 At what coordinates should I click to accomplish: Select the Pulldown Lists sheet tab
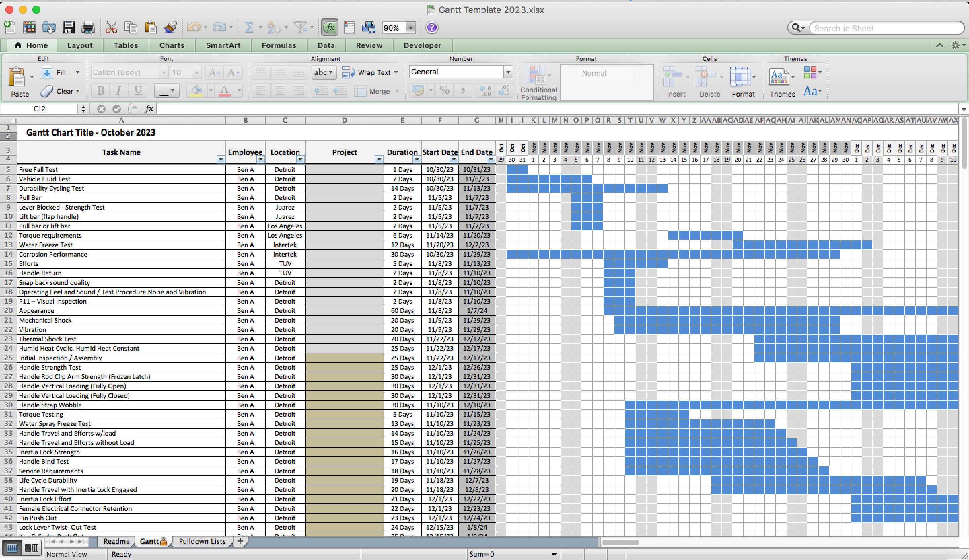point(202,541)
